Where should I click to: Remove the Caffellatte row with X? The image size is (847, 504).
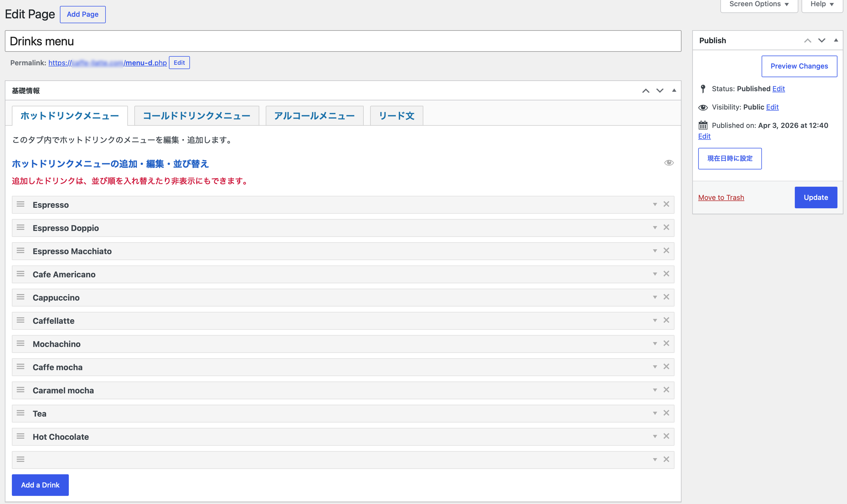[x=666, y=320]
